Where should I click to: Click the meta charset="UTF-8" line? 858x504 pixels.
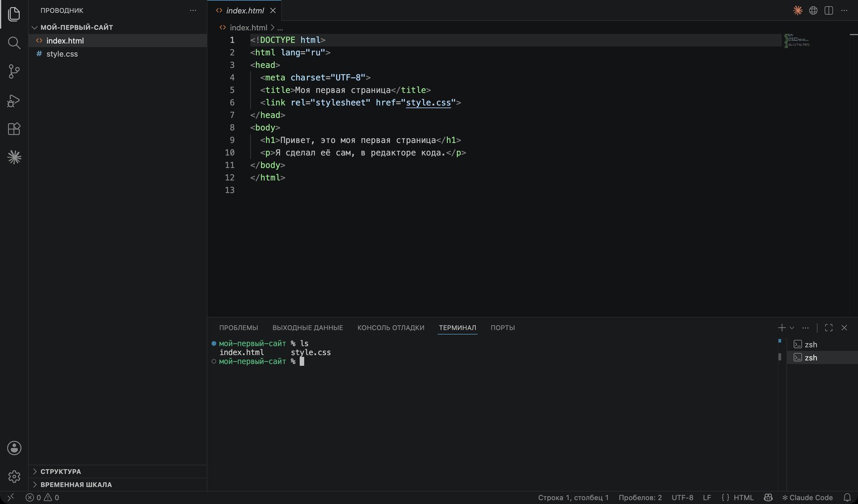pyautogui.click(x=315, y=78)
